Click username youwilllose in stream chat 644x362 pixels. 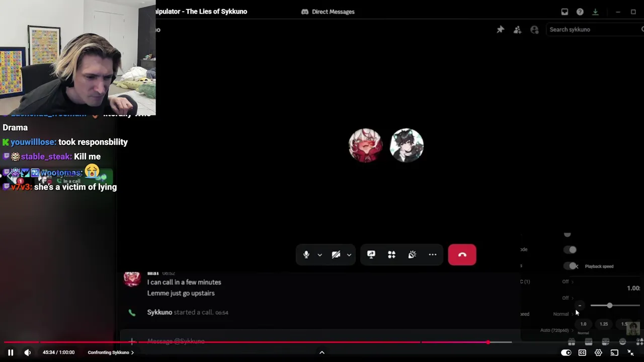(x=33, y=142)
